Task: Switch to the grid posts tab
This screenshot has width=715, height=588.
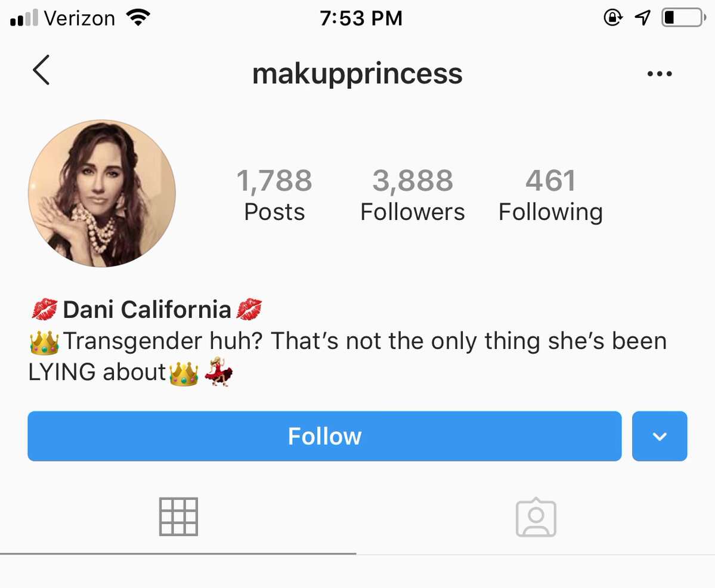Action: 178,516
